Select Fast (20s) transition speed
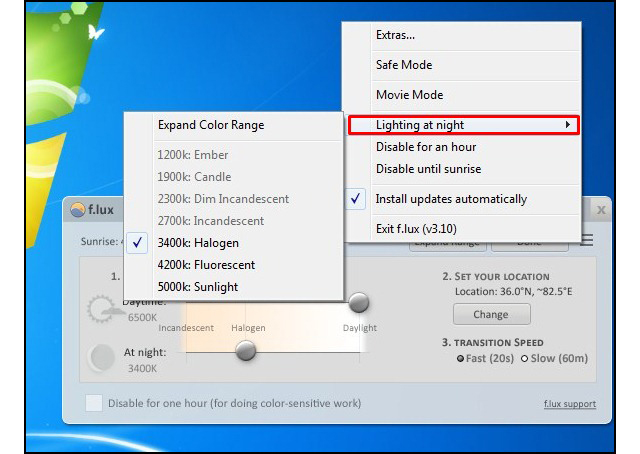The height and width of the screenshot is (454, 640). [485, 358]
